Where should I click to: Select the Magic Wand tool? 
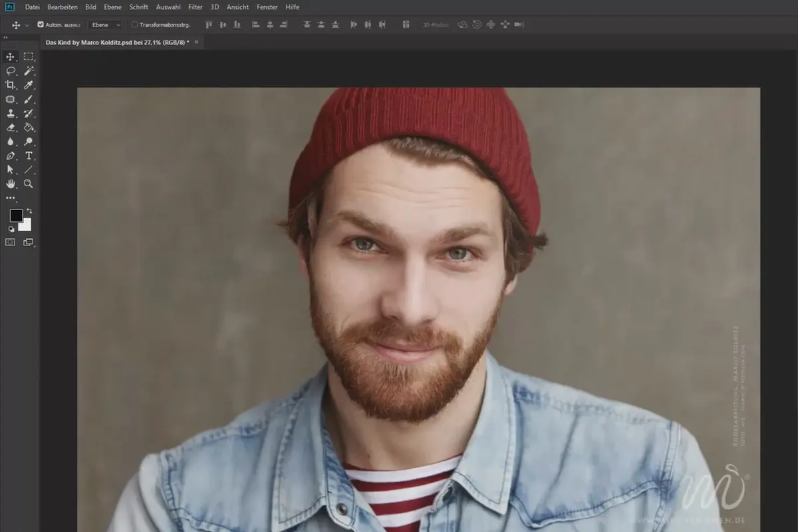click(29, 70)
